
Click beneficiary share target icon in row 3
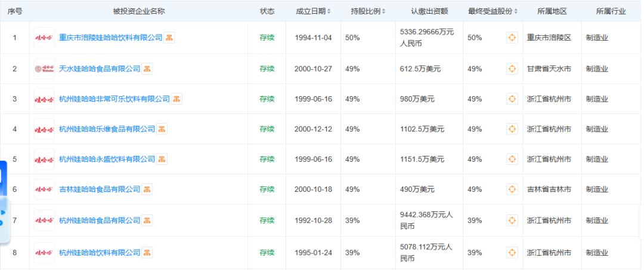tap(512, 99)
